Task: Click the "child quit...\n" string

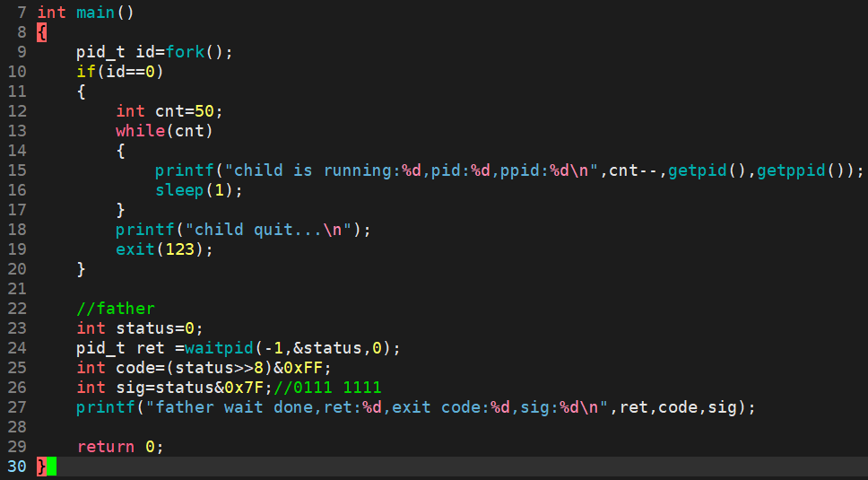Action: pos(268,230)
